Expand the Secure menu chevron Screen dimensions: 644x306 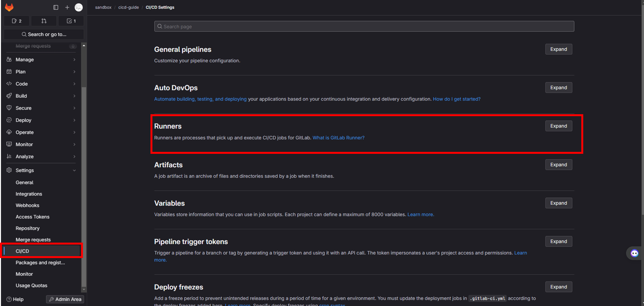74,108
